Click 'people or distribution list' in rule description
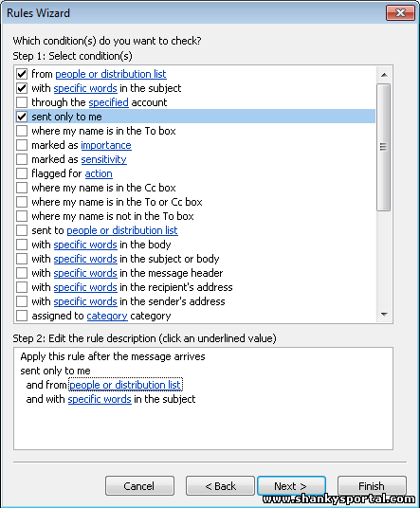Image resolution: width=420 pixels, height=508 pixels. 125,385
